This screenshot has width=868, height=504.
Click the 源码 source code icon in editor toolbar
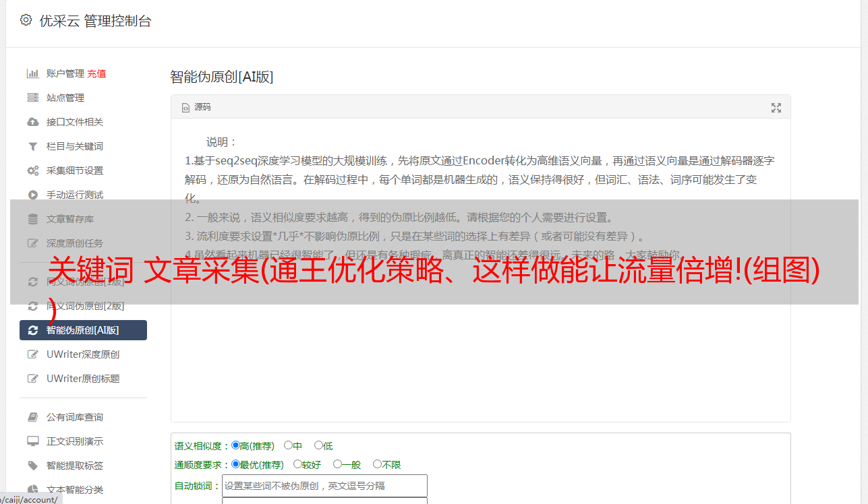point(185,108)
